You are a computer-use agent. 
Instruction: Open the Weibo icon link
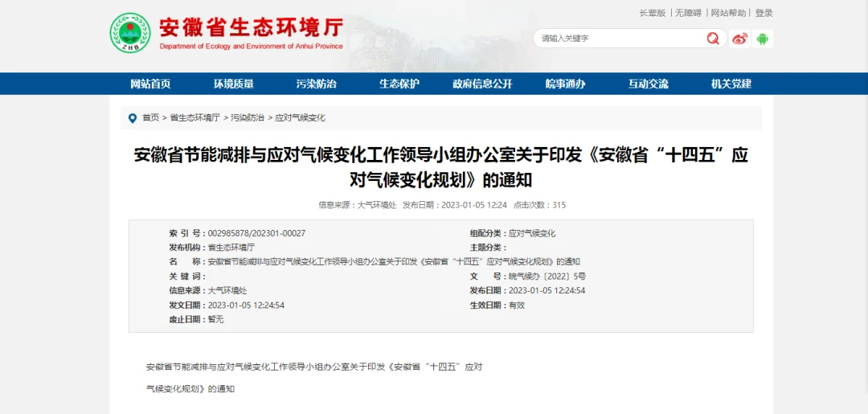[739, 39]
